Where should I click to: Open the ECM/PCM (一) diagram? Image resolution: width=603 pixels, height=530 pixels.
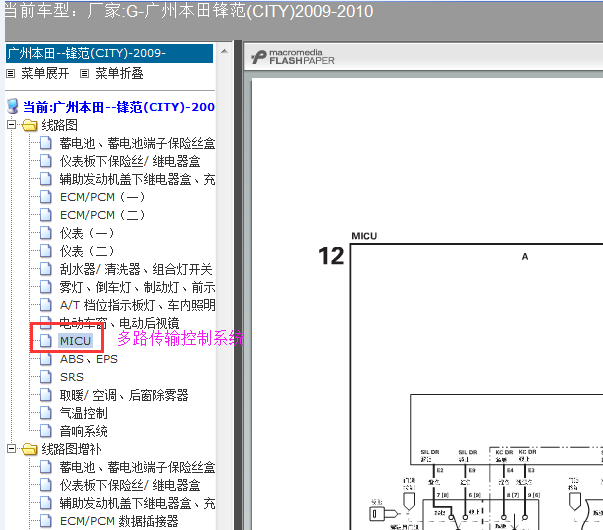pos(102,197)
